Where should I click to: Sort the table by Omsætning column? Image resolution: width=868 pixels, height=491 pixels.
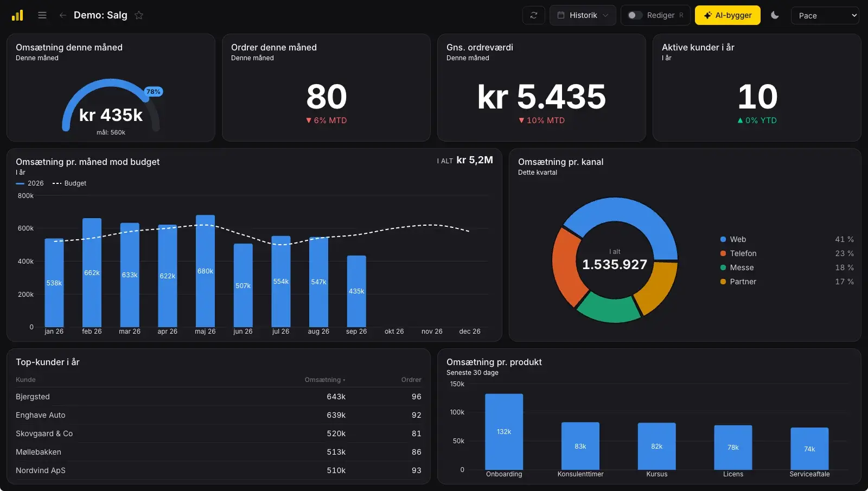pyautogui.click(x=324, y=380)
